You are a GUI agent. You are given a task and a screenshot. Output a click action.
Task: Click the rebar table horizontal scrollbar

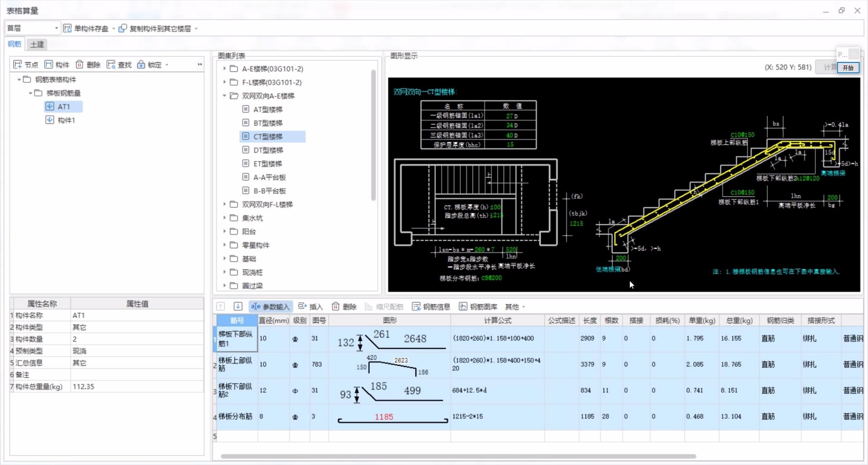pos(458,456)
